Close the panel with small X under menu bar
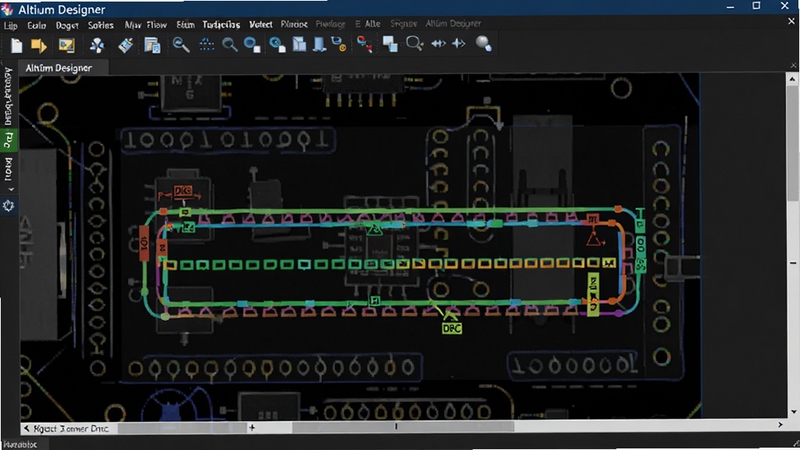The width and height of the screenshot is (800, 450). (x=793, y=65)
